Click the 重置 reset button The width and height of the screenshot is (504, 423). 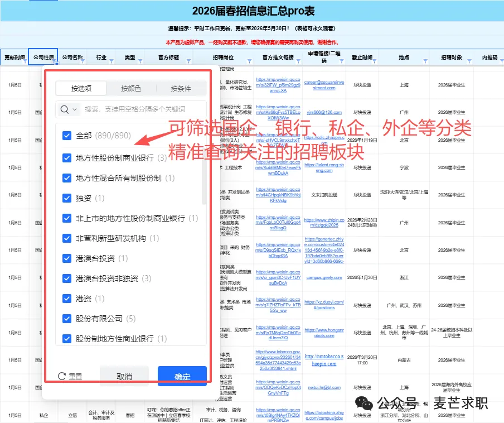point(70,376)
